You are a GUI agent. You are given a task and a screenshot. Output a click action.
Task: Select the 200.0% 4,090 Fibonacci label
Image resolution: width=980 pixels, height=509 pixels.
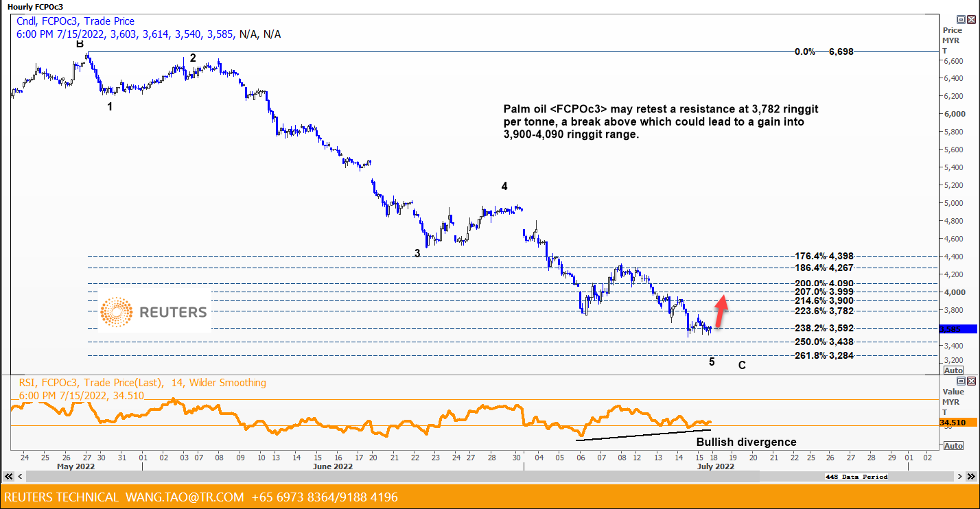824,283
